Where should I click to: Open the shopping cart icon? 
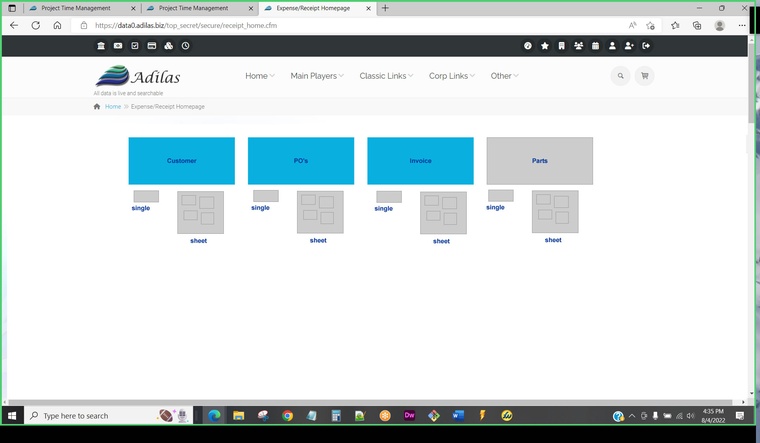tap(644, 76)
